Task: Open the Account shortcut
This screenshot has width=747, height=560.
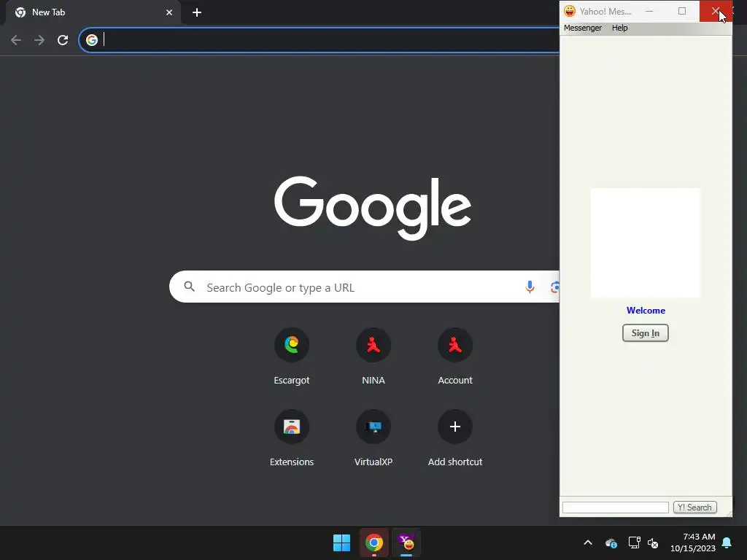Action: pos(455,345)
